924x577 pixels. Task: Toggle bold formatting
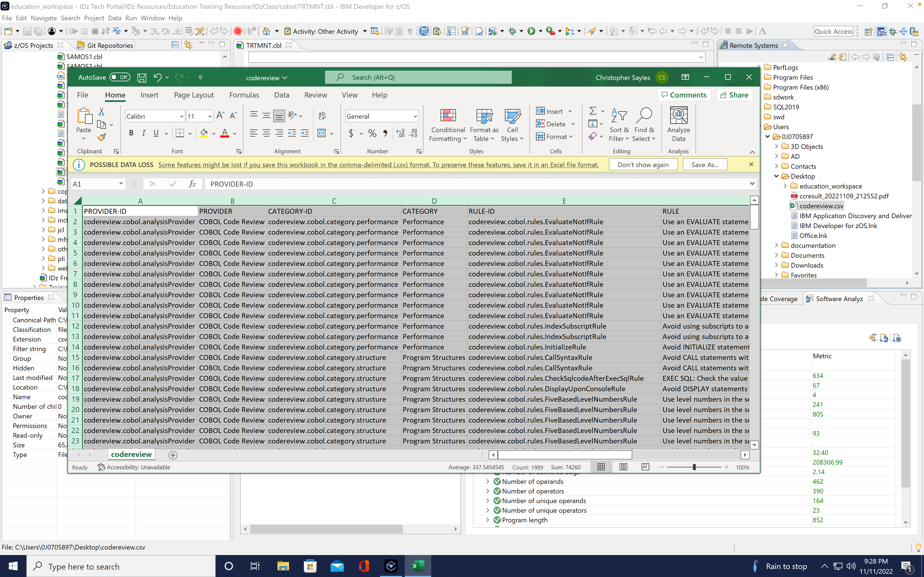pyautogui.click(x=131, y=133)
